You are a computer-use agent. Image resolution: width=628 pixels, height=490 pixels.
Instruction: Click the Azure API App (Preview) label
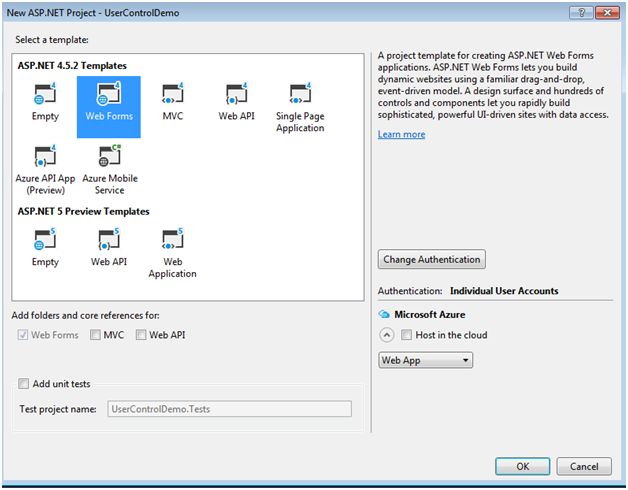45,184
